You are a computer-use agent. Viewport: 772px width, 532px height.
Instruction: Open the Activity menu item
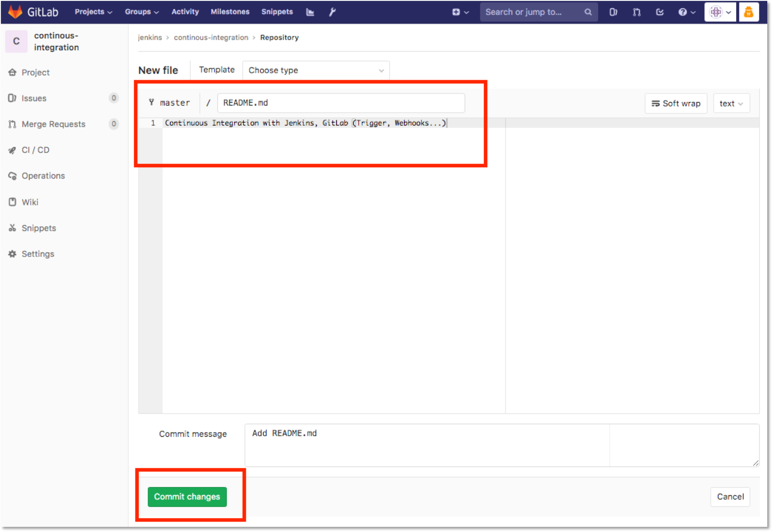(185, 12)
